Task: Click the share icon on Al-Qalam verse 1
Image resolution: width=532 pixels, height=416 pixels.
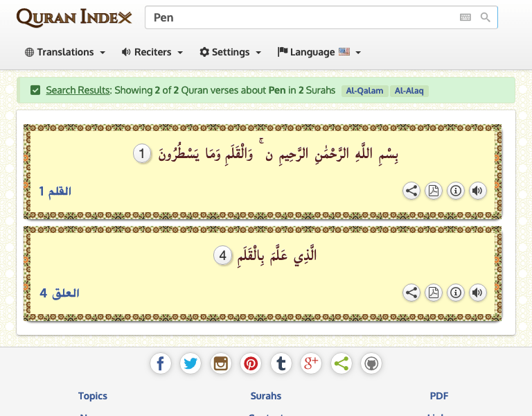Action: tap(411, 191)
